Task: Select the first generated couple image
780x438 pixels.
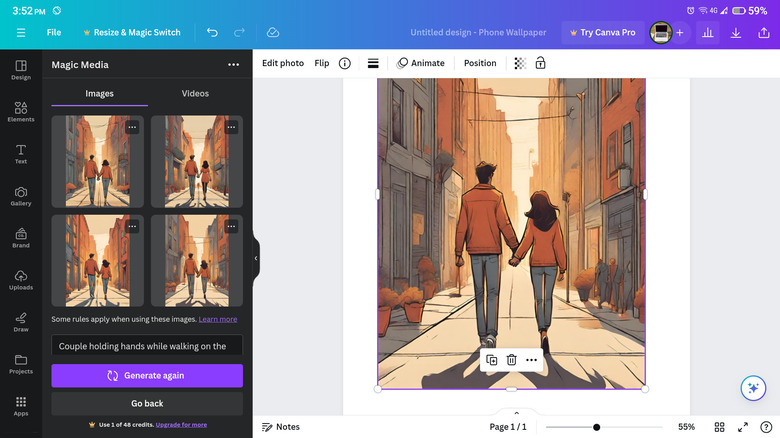Action: [98, 161]
